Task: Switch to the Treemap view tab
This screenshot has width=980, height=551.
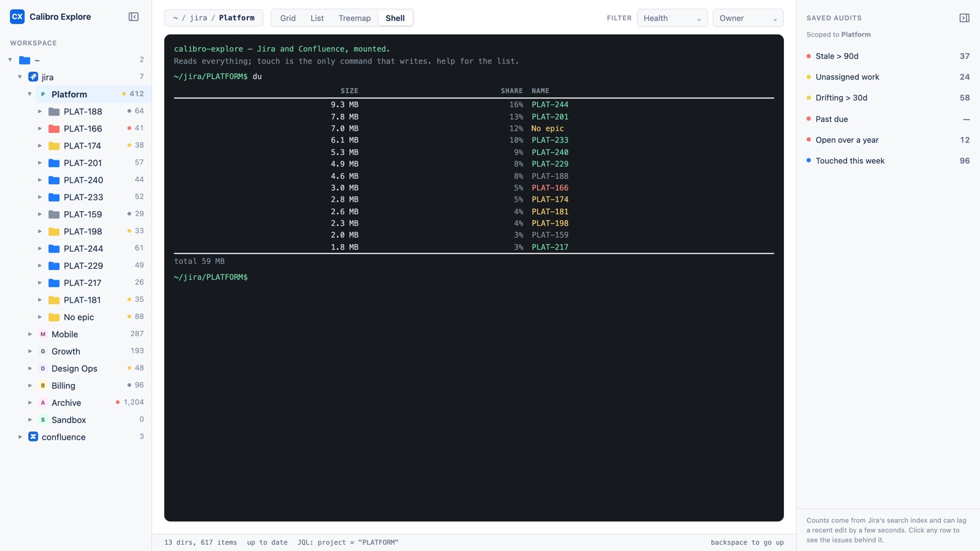Action: 355,18
